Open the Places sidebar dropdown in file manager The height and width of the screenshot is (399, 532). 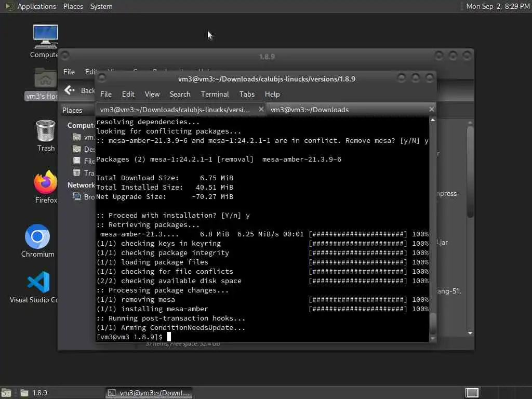pyautogui.click(x=78, y=110)
